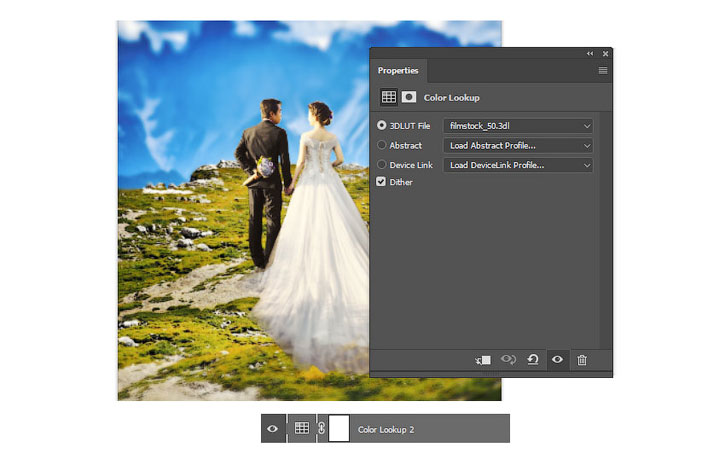Select the layer mask icon in Properties
The height and width of the screenshot is (465, 725).
coord(409,97)
